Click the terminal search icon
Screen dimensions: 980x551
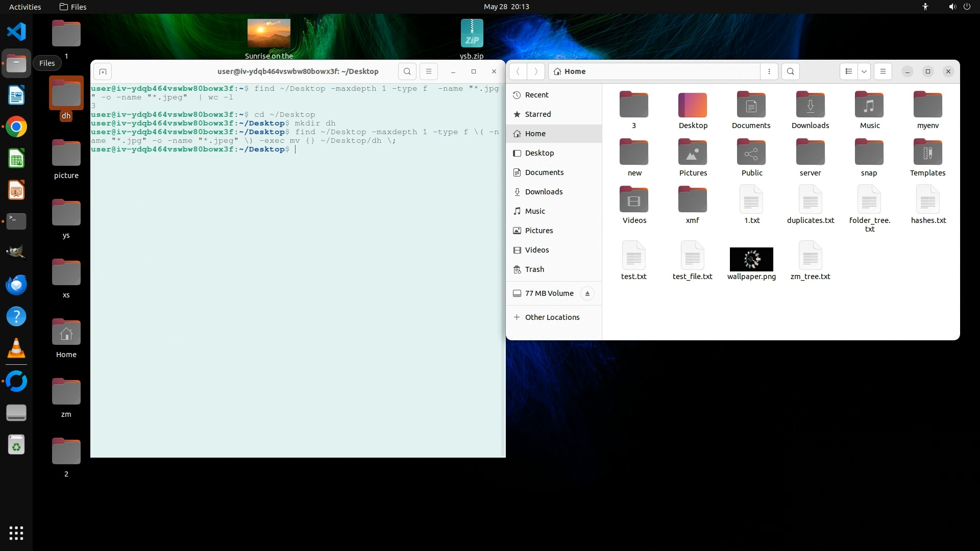coord(407,71)
